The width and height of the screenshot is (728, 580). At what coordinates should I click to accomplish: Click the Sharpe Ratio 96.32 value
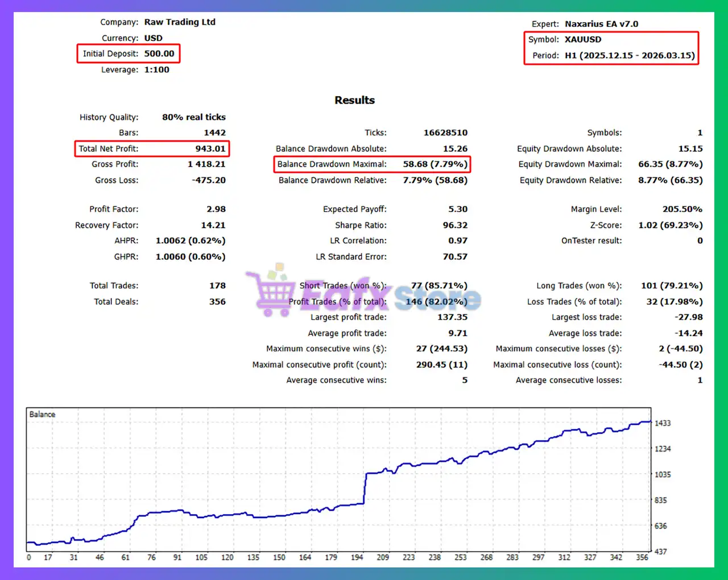pyautogui.click(x=455, y=225)
